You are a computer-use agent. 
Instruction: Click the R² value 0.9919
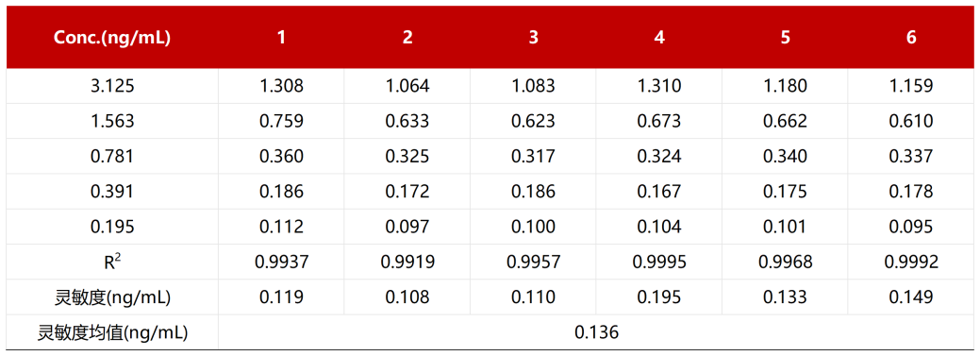coord(407,262)
